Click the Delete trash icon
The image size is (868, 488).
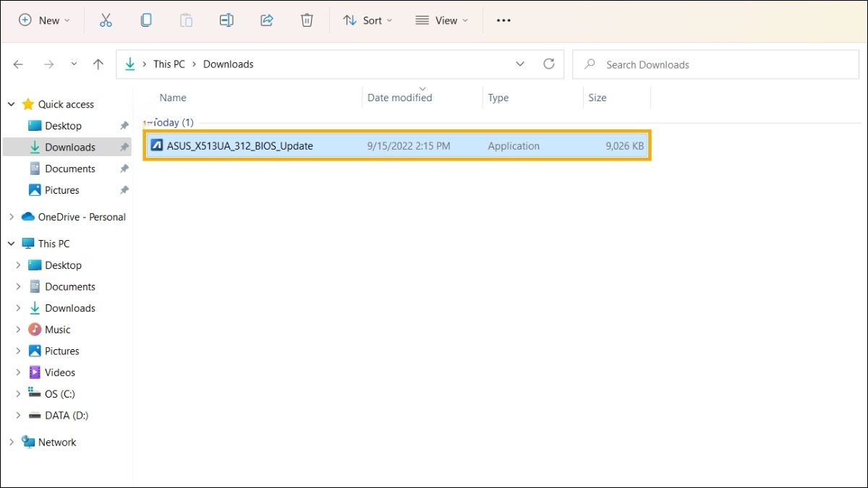pyautogui.click(x=307, y=20)
